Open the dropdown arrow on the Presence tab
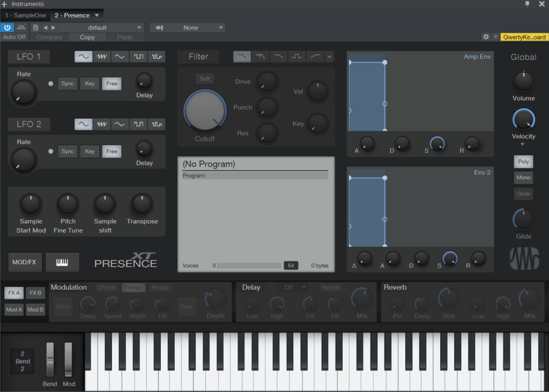 tap(97, 16)
